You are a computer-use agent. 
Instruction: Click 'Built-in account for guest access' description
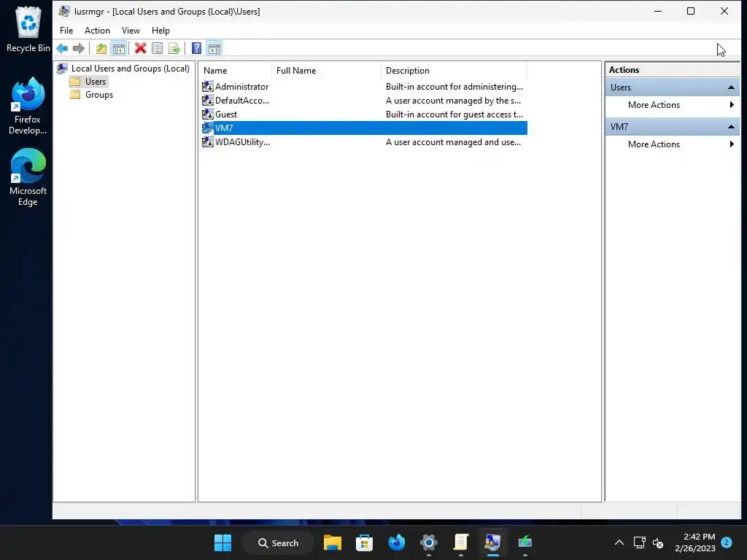pyautogui.click(x=454, y=114)
